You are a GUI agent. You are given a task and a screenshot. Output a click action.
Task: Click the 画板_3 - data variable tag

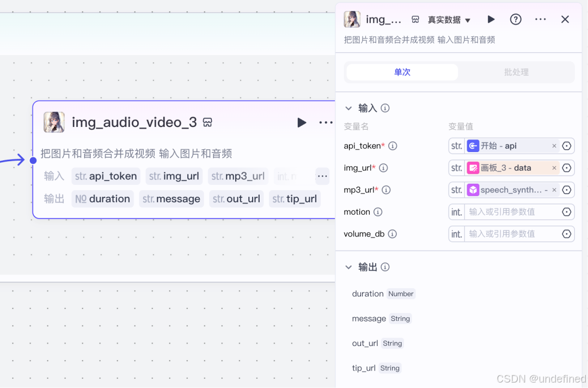coord(513,168)
